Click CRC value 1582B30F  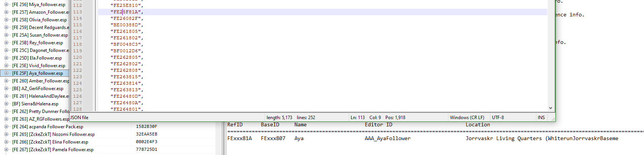(146, 126)
